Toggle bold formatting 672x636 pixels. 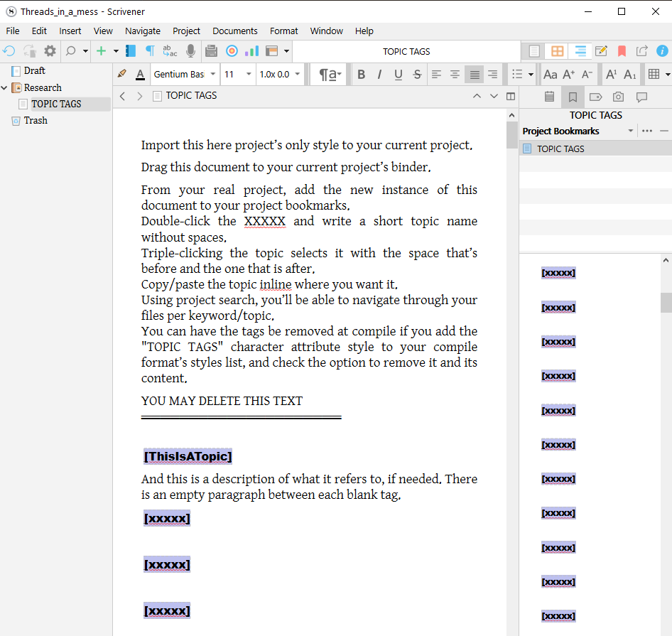tap(361, 75)
